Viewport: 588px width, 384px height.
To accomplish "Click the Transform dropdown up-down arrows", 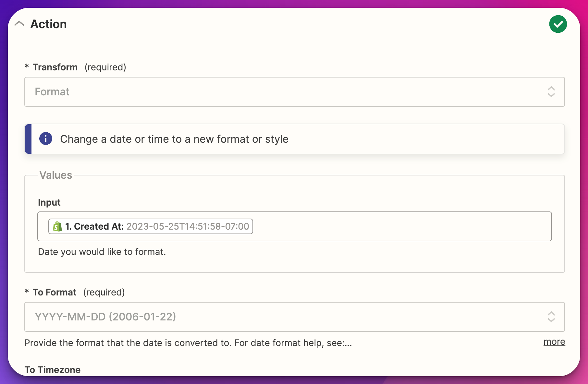I will tap(551, 92).
